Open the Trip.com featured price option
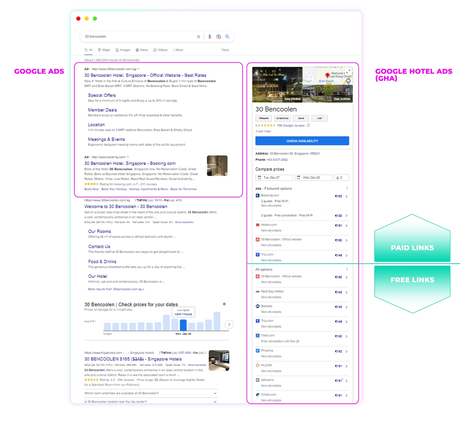This screenshot has width=465, height=423. pos(302,257)
